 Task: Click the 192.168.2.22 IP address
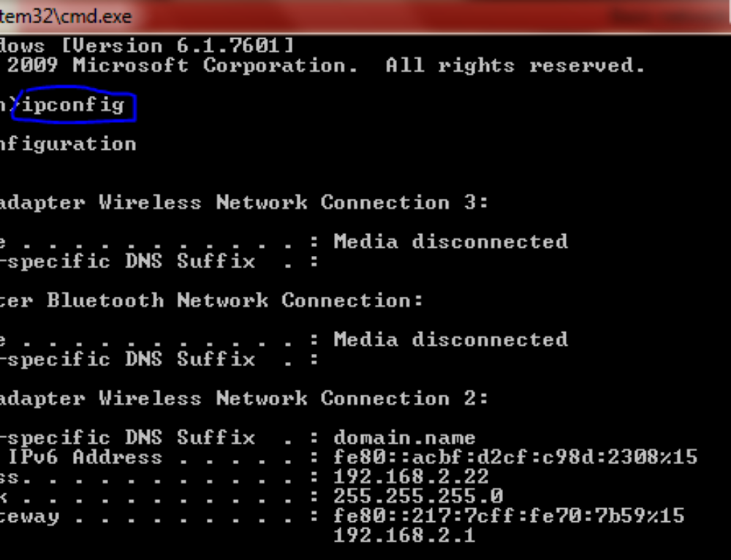pyautogui.click(x=411, y=477)
